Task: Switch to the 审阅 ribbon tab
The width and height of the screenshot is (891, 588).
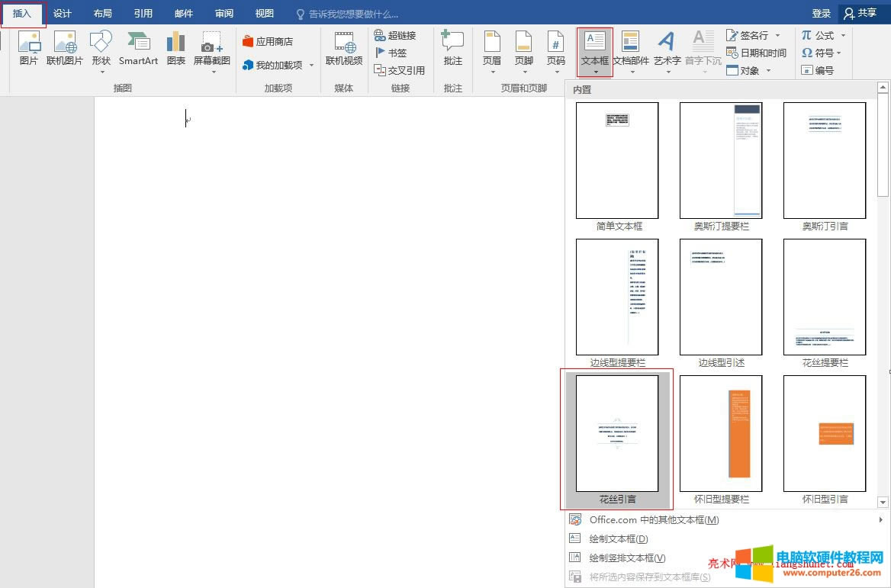Action: tap(224, 13)
